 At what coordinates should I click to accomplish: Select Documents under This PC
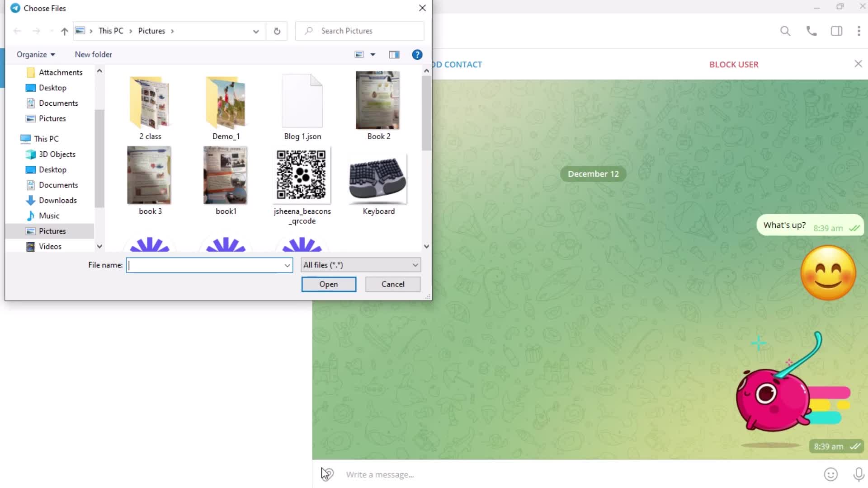(x=52, y=185)
